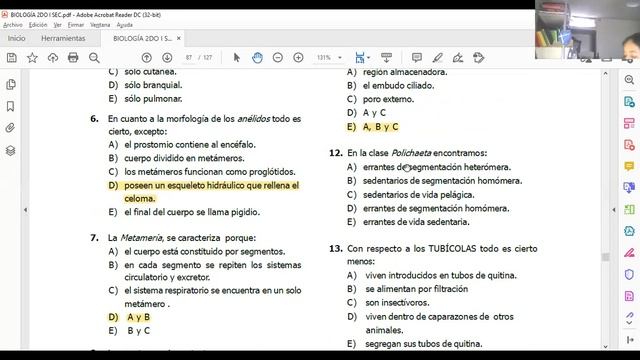The width and height of the screenshot is (640, 360).
Task: Collapse the right tools pane arrow
Action: tap(613, 210)
